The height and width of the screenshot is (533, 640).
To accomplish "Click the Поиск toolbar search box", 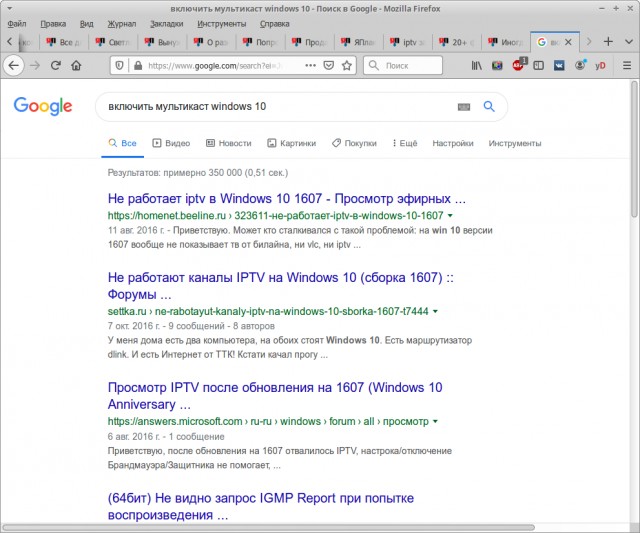I will pos(403,65).
